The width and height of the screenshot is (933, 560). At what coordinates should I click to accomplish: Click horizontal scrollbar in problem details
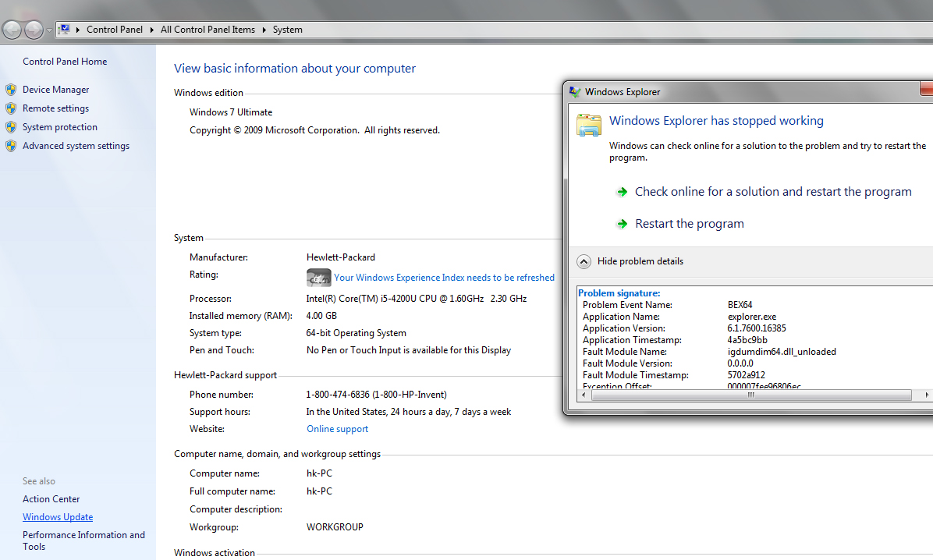click(x=751, y=395)
